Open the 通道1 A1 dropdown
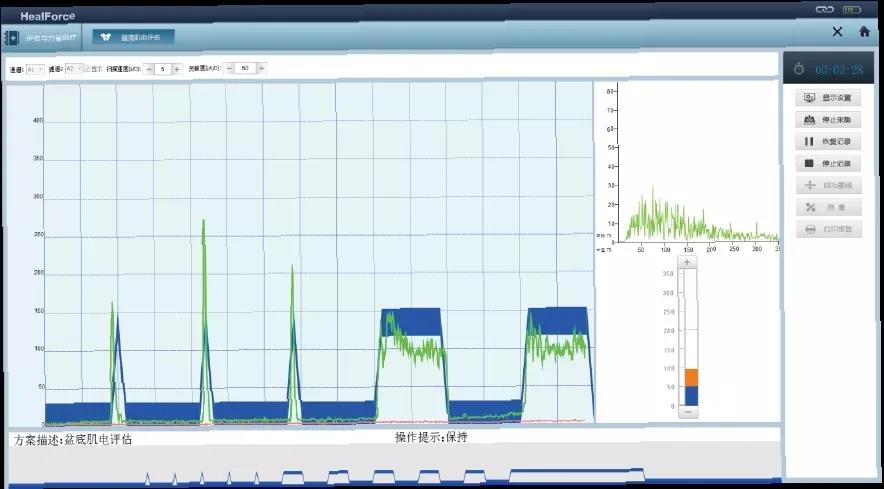The image size is (884, 489). [x=34, y=69]
